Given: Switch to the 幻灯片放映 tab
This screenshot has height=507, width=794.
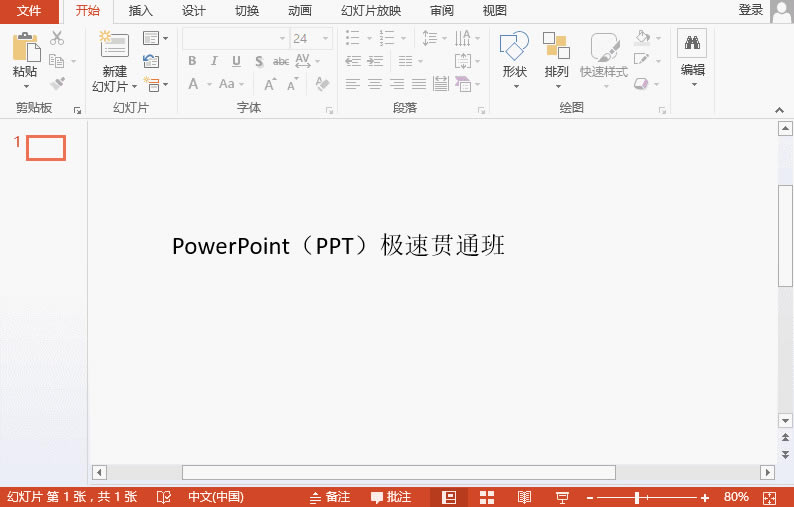Looking at the screenshot, I should click(x=371, y=11).
